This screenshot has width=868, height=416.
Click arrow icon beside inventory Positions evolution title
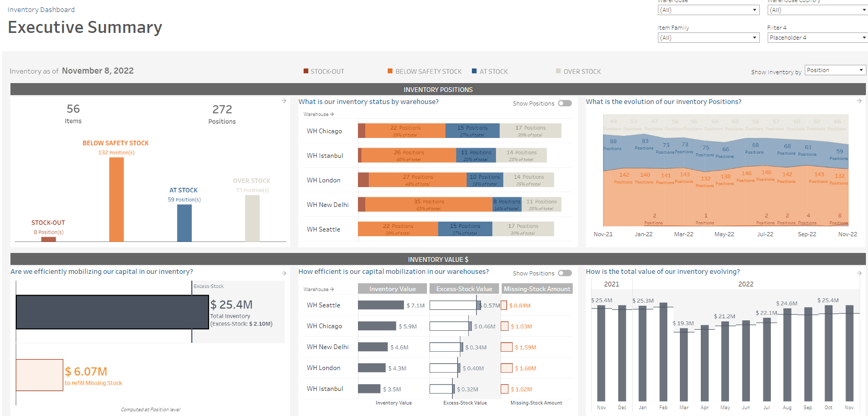tap(859, 101)
